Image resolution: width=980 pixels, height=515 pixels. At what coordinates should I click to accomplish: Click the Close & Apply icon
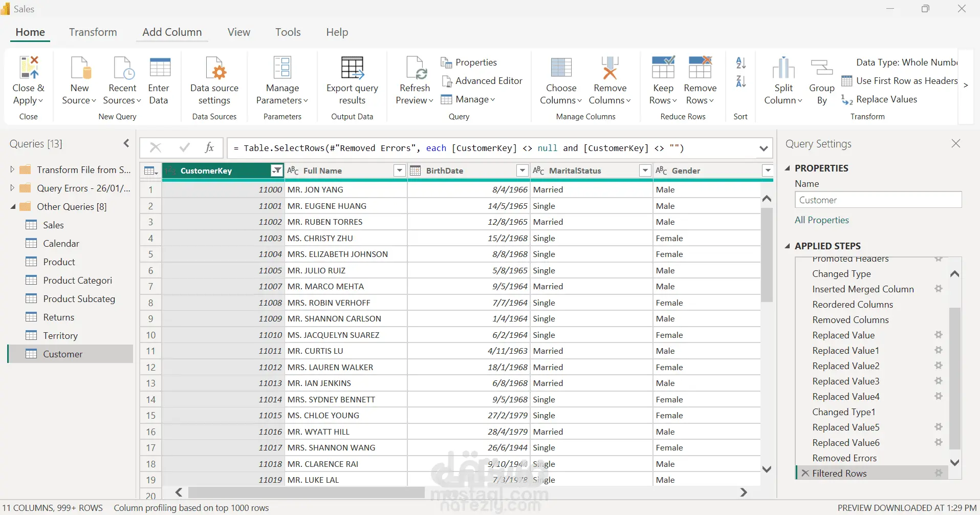29,68
